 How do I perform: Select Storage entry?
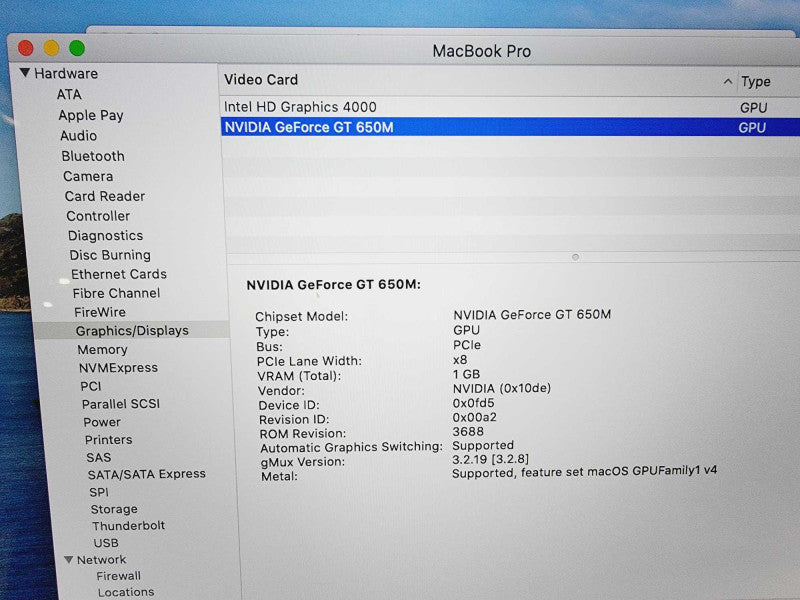pyautogui.click(x=114, y=509)
